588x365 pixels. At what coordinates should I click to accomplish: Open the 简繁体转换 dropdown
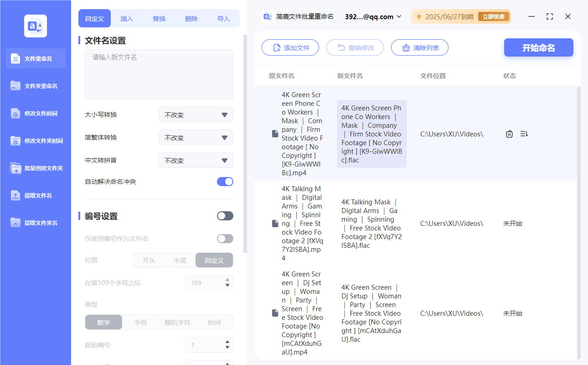(196, 137)
